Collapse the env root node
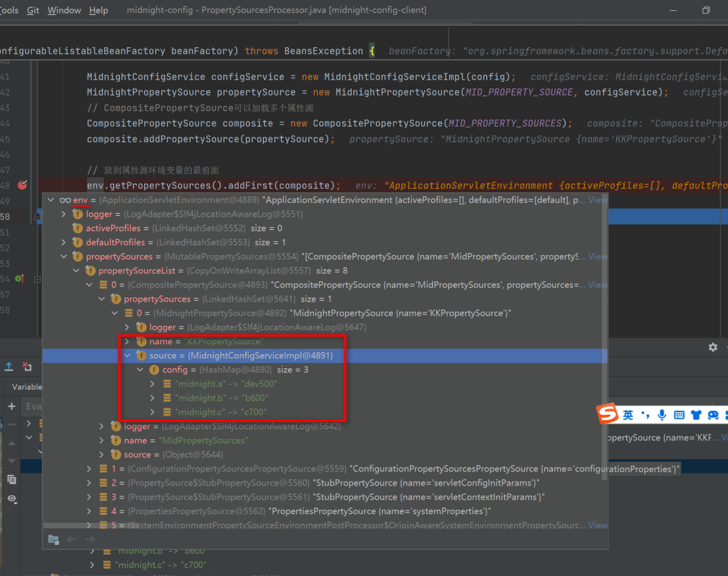The width and height of the screenshot is (728, 576). tap(51, 200)
